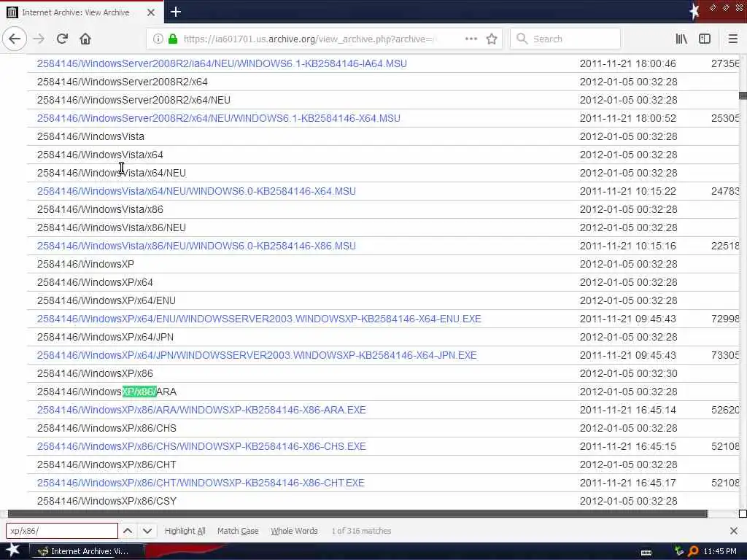Click the magnifier icon in search box
The width and height of the screenshot is (747, 560).
tap(522, 39)
